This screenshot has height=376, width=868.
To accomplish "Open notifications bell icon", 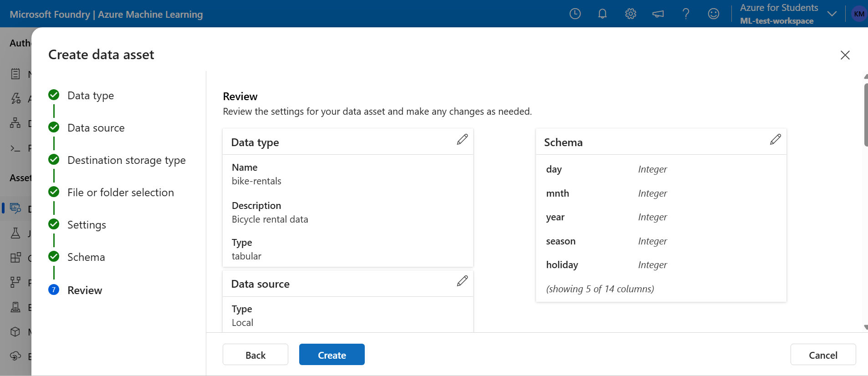I will point(602,14).
